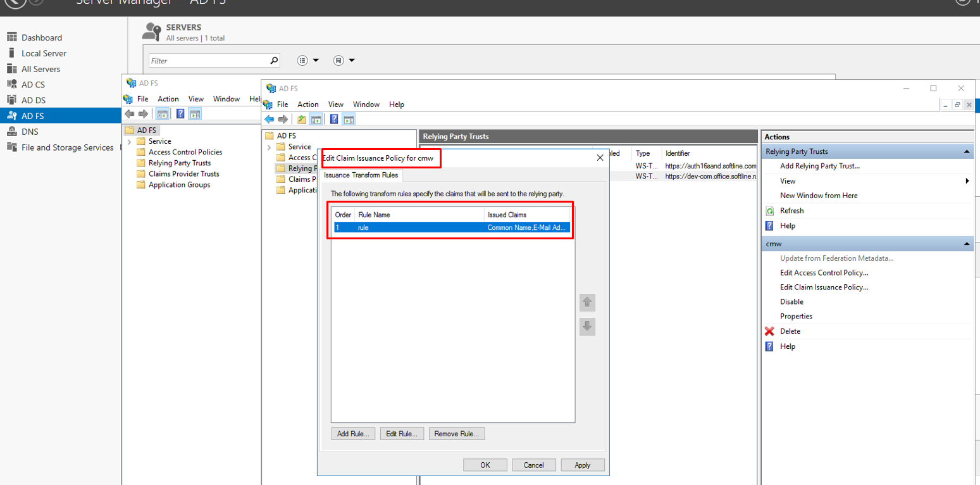
Task: Toggle Show/Hide Console Tree in front AD FS window
Action: pyautogui.click(x=316, y=119)
